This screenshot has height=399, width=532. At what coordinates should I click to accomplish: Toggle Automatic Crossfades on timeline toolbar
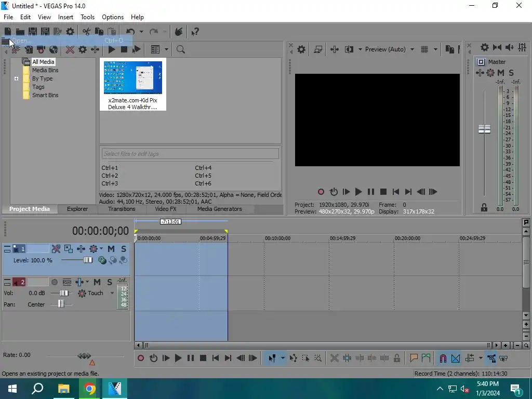click(456, 358)
